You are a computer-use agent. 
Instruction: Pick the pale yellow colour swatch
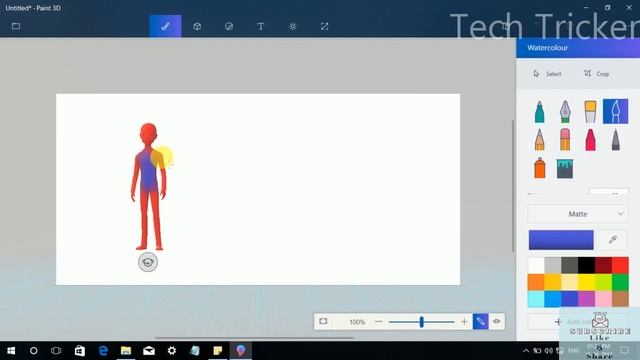coord(570,282)
